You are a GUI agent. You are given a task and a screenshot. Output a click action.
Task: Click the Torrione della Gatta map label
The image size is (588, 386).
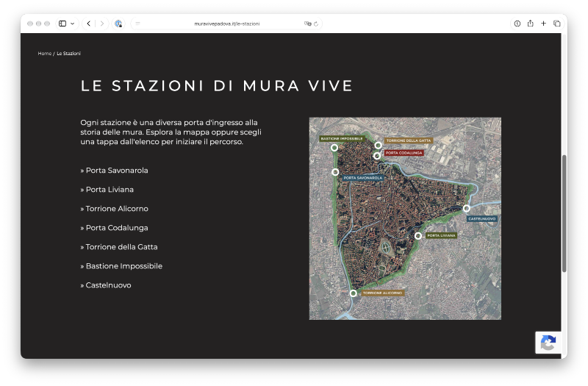[x=409, y=140]
